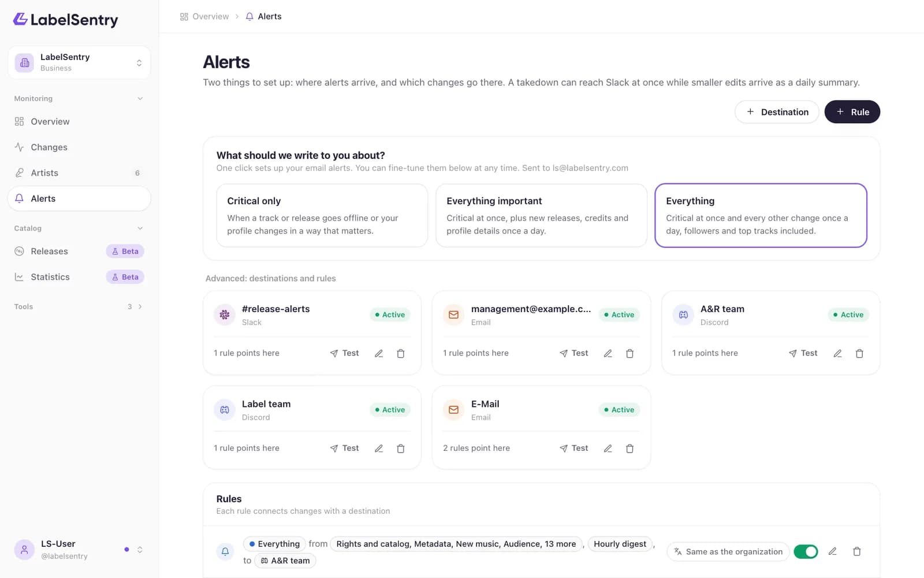Edit the A&R team Discord destination
Image resolution: width=924 pixels, height=578 pixels.
point(837,353)
